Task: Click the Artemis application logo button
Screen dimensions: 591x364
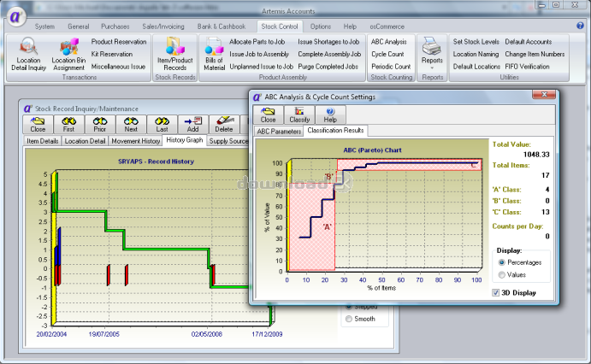Action: pos(15,16)
